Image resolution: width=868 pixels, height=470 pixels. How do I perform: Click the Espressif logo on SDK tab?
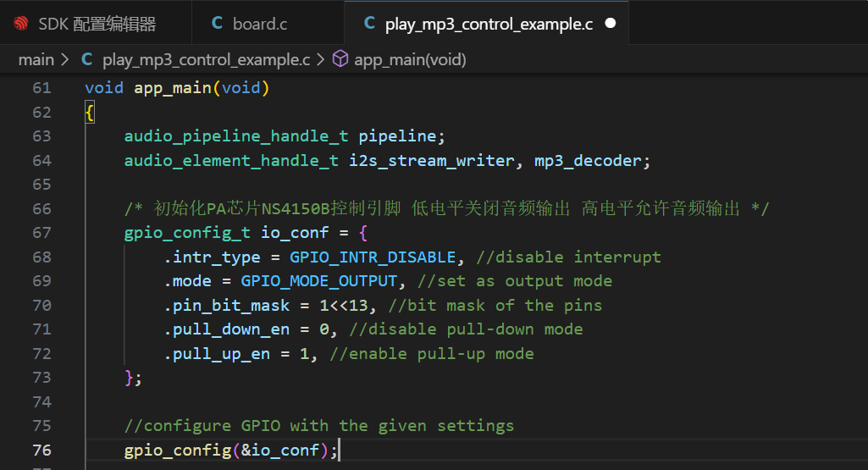click(21, 24)
